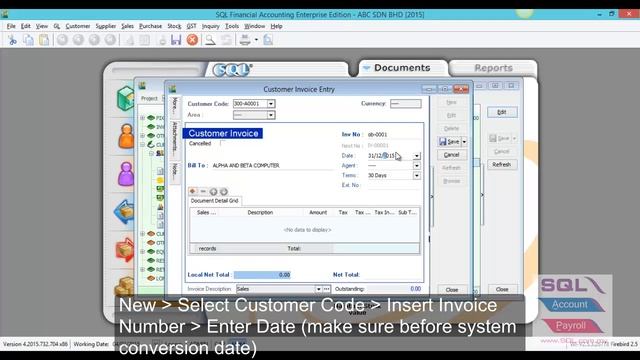Open the Terms dropdown arrow
Viewport: 640px width, 360px height.
point(416,176)
